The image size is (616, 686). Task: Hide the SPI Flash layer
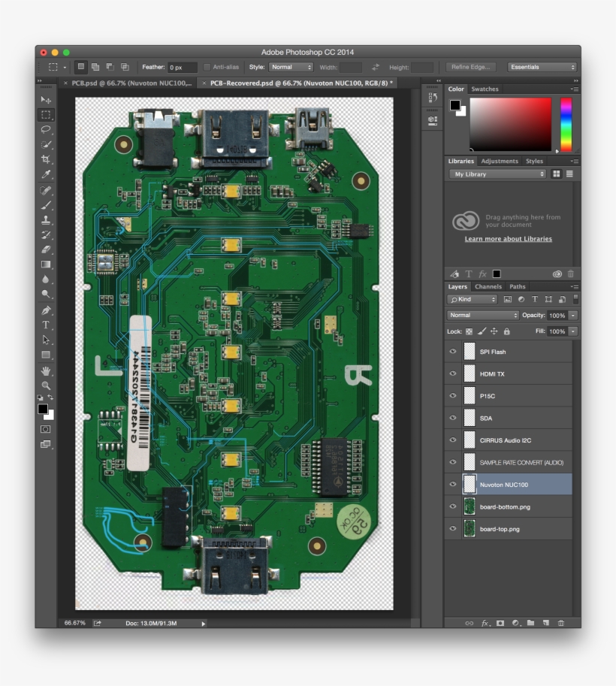coord(453,351)
